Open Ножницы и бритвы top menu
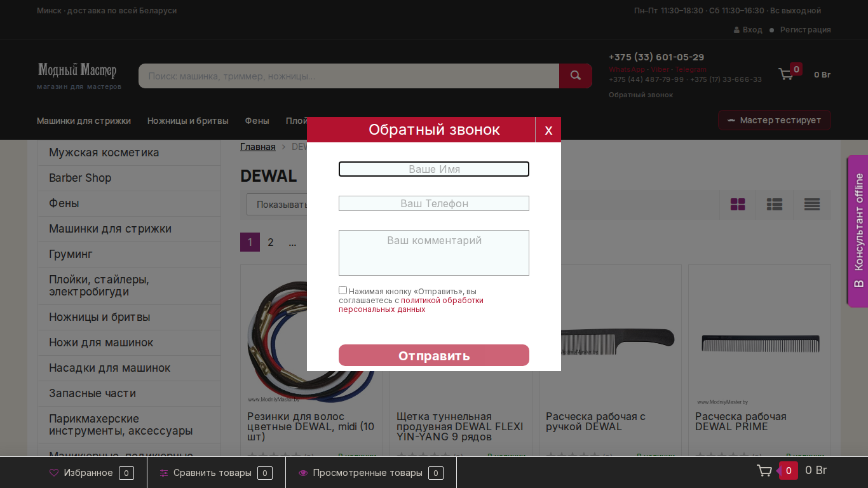The height and width of the screenshot is (488, 868). coord(188,121)
